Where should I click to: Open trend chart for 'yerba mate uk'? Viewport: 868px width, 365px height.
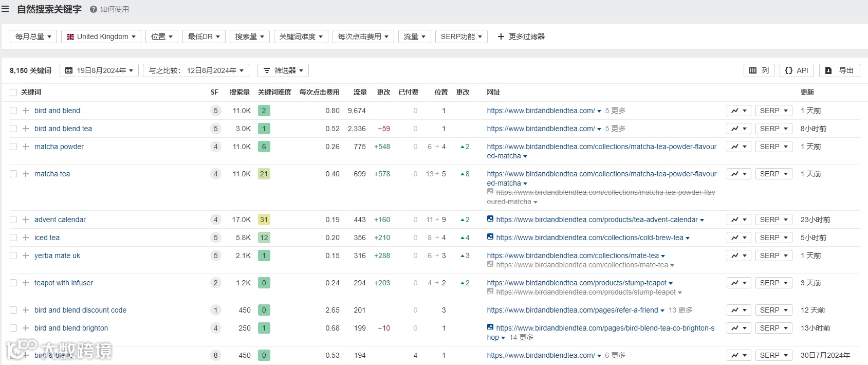coord(739,255)
